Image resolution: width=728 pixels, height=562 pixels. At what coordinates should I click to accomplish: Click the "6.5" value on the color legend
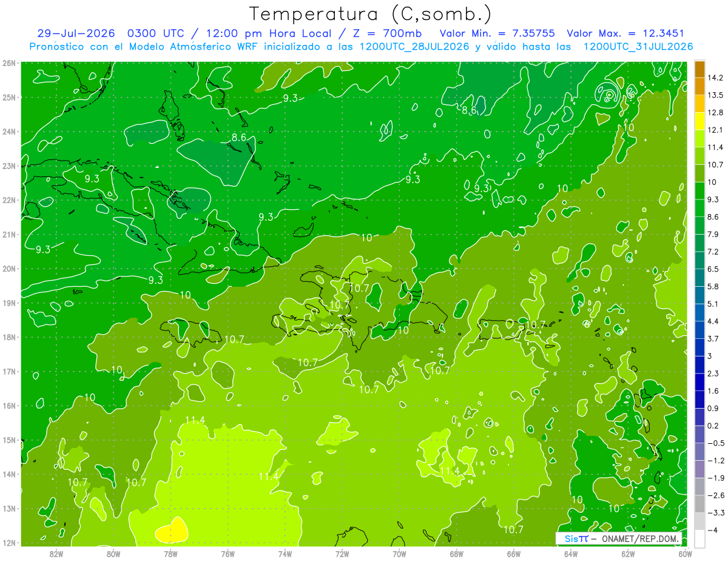[x=714, y=269]
